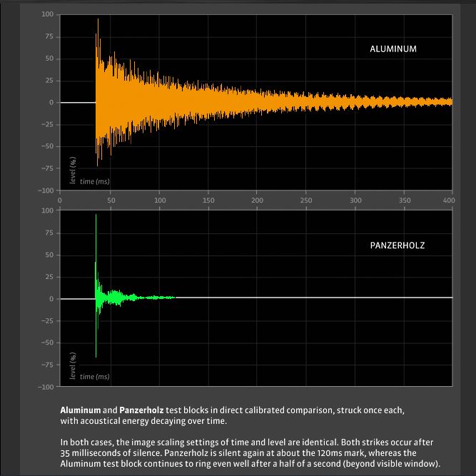Screen dimensions: 476x476
Task: Click 'time (ms)' label in Aluminum chart
Action: click(95, 181)
